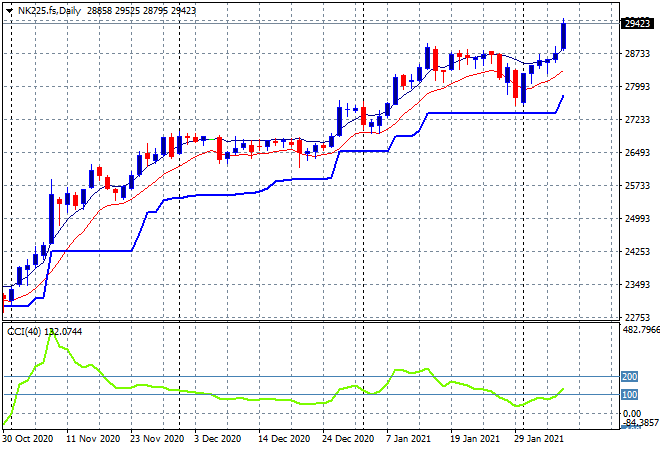Click the 23 Nov 2020 date label
660x450 pixels.
pos(157,439)
